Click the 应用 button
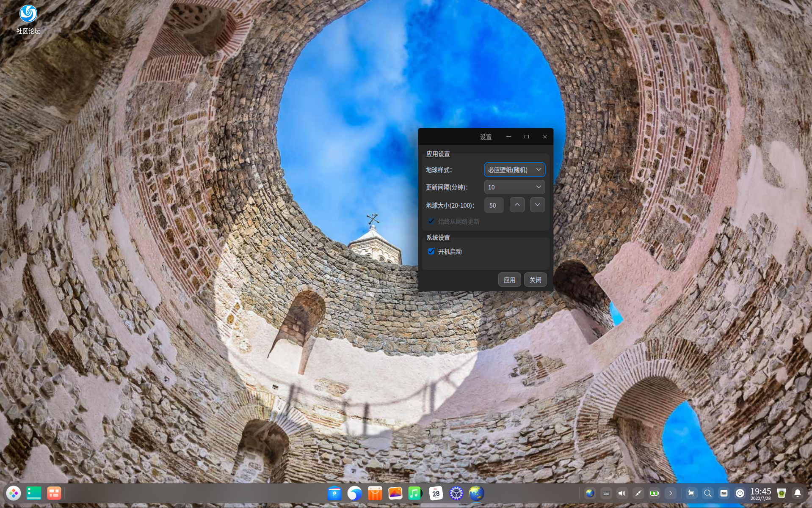Viewport: 812px width, 508px height. pos(509,280)
